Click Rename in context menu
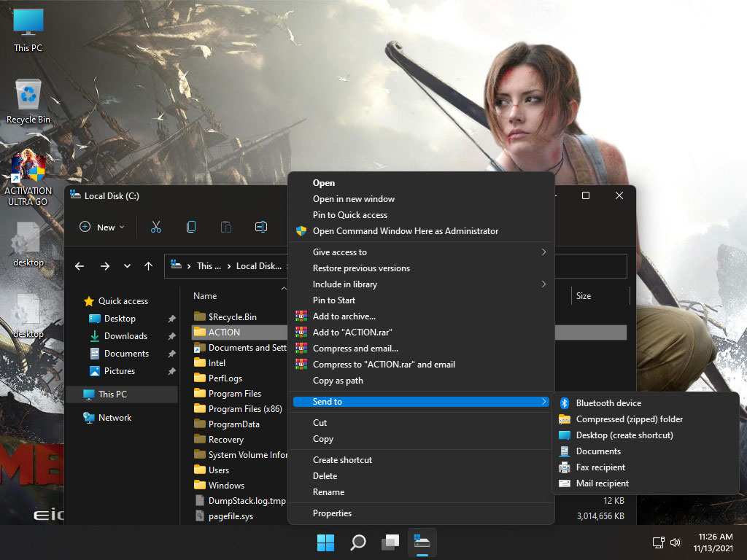The image size is (747, 560). [x=421, y=492]
